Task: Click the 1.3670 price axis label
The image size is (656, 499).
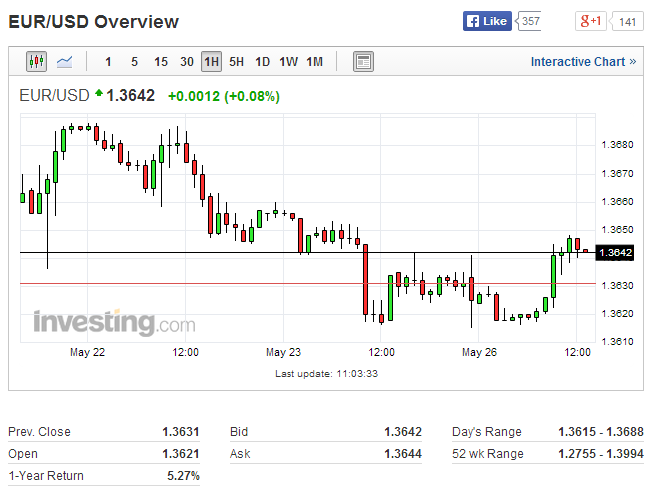Action: (x=618, y=173)
